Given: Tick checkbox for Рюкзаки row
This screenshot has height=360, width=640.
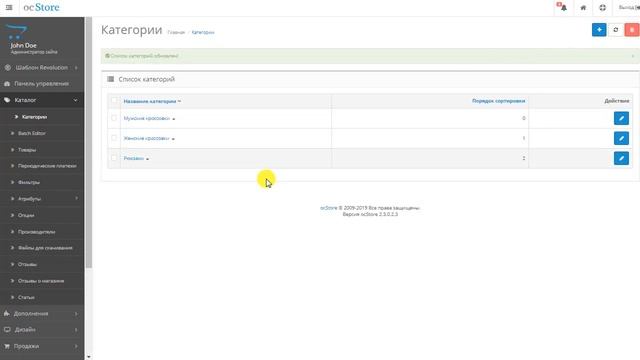Looking at the screenshot, I should pyautogui.click(x=114, y=158).
